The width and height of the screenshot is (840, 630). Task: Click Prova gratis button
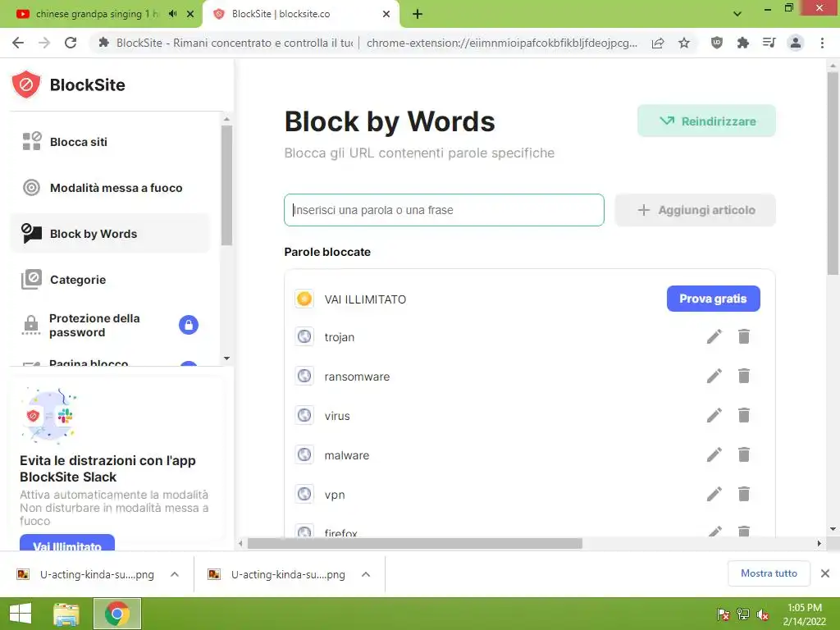point(713,299)
